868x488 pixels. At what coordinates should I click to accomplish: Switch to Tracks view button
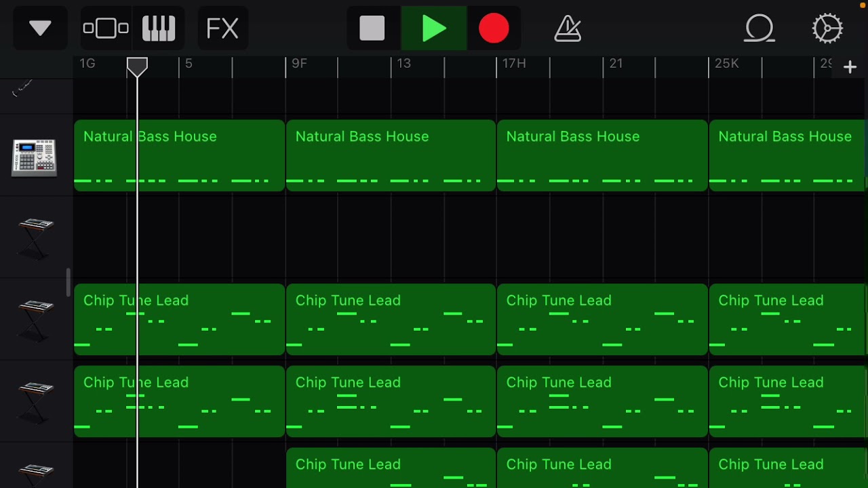[106, 28]
